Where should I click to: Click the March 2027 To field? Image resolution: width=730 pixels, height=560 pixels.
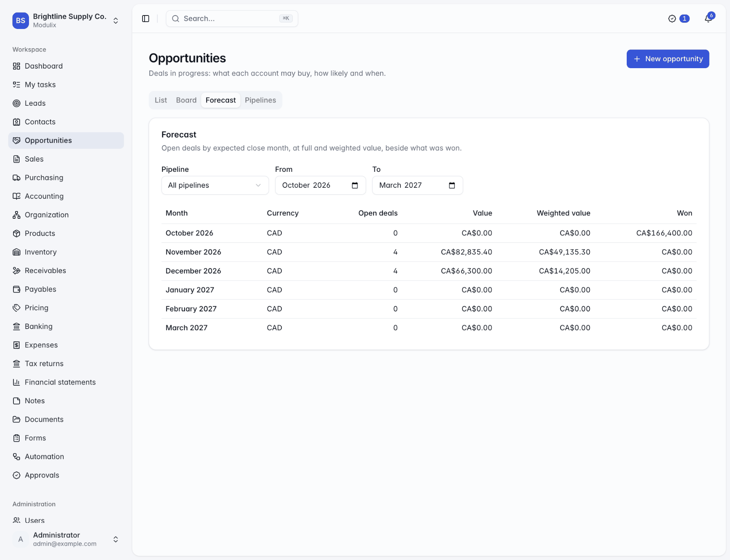point(417,185)
